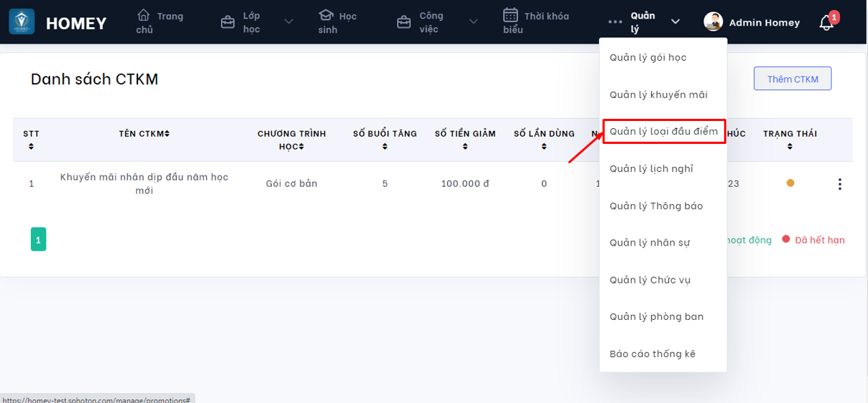Open notifications bell icon
This screenshot has width=868, height=403.
tap(826, 23)
